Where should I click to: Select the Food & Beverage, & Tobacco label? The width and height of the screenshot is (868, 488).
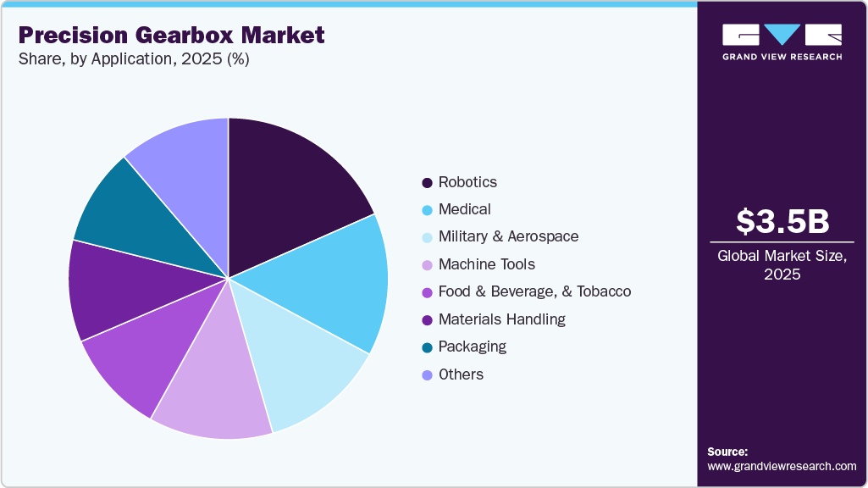(534, 291)
